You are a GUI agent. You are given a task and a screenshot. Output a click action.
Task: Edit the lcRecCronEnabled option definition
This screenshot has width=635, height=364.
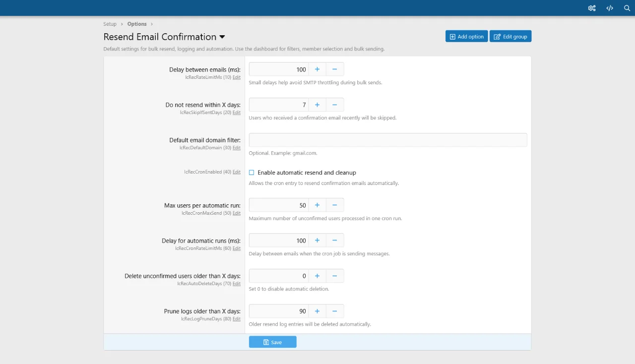pyautogui.click(x=237, y=172)
